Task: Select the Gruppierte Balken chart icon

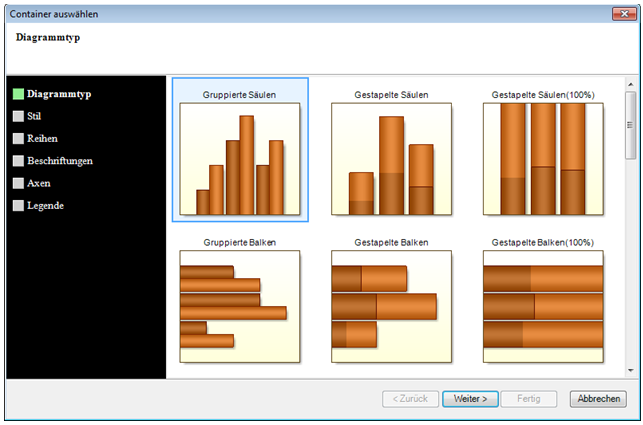Action: point(240,306)
